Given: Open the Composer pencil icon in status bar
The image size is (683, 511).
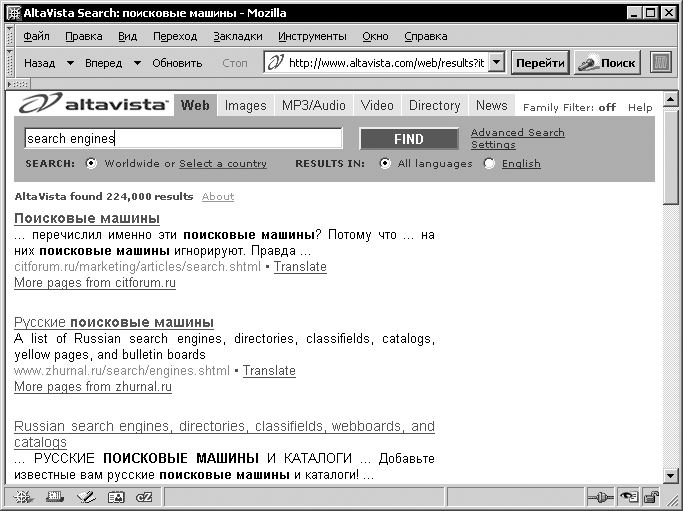Looking at the screenshot, I should coord(86,497).
